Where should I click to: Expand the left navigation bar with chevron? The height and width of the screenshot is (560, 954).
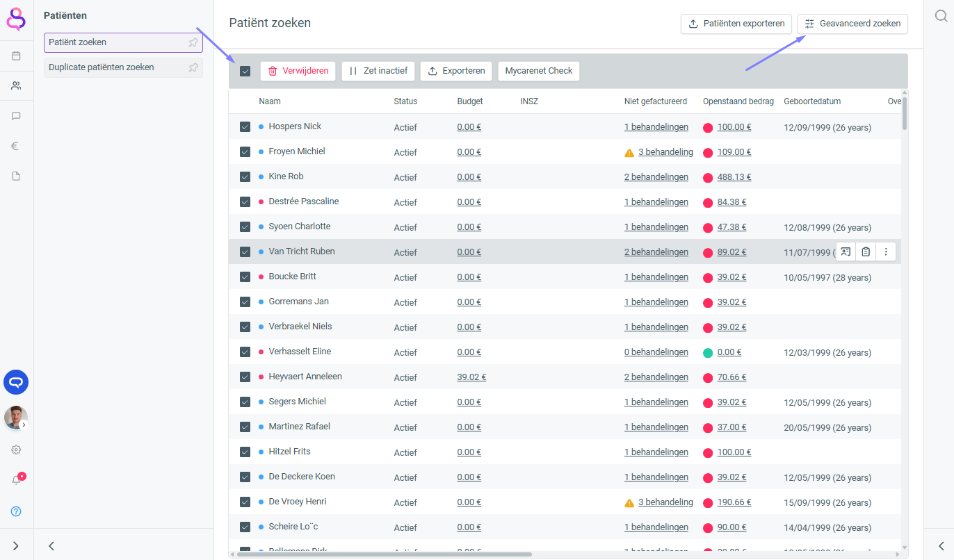pos(16,546)
